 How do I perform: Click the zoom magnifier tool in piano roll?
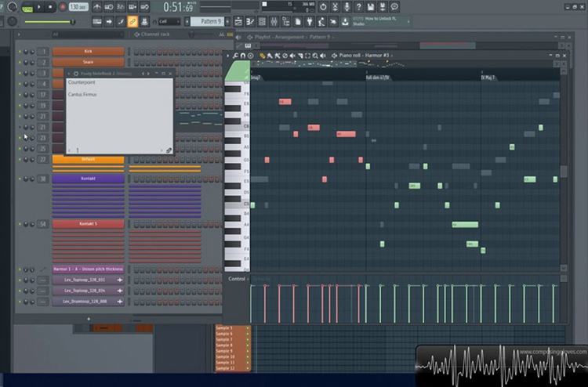point(315,56)
